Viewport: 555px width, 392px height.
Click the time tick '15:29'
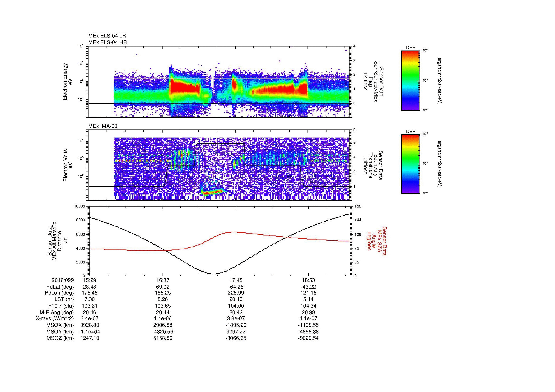(89, 280)
